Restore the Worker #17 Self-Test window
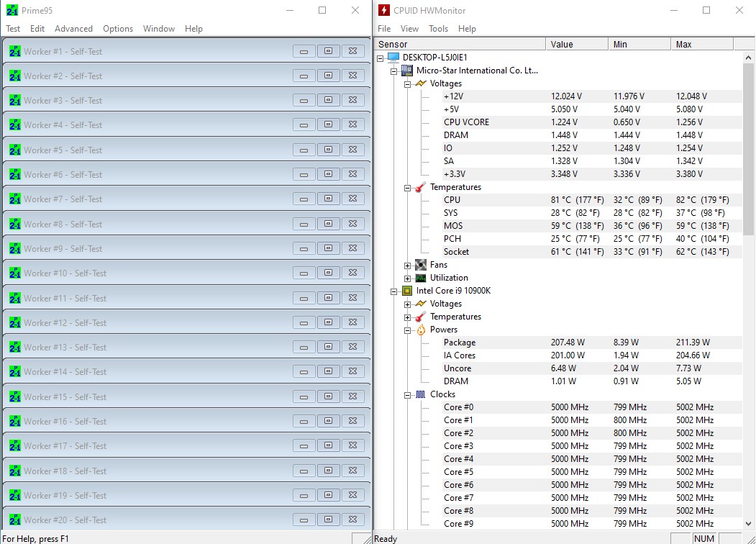 328,446
